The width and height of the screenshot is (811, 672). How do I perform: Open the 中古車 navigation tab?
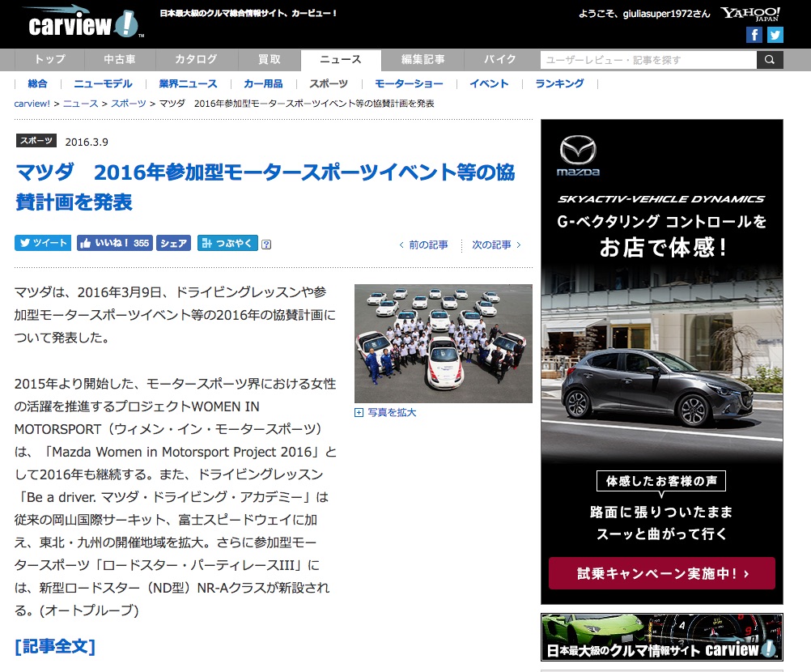[120, 59]
